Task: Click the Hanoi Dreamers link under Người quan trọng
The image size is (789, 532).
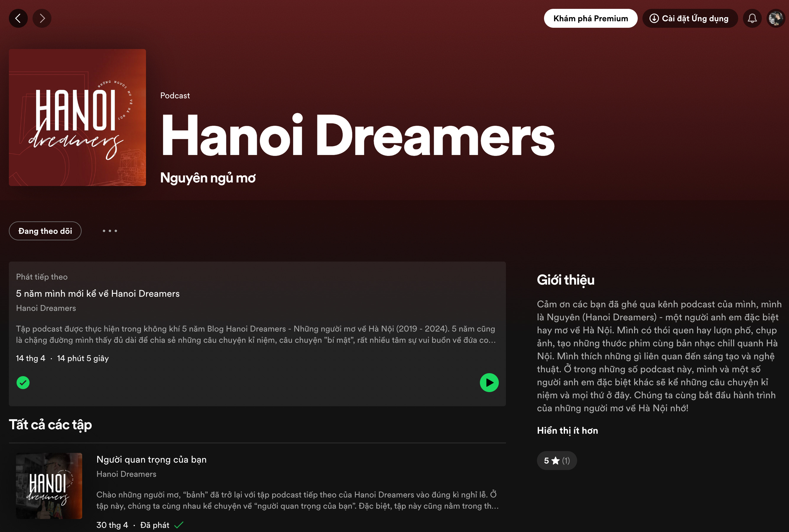Action: [126, 474]
